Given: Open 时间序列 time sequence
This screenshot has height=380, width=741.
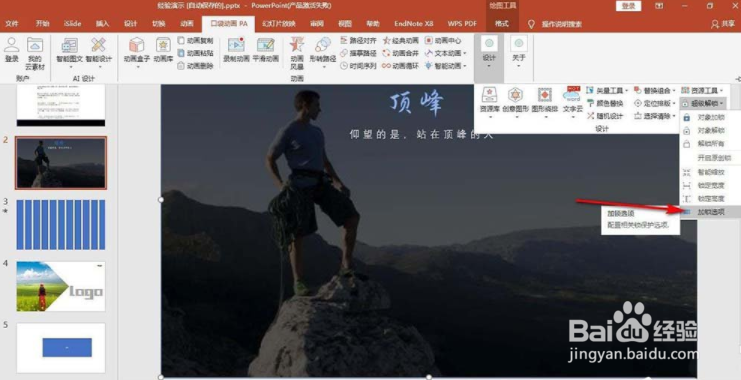Looking at the screenshot, I should click(x=359, y=66).
